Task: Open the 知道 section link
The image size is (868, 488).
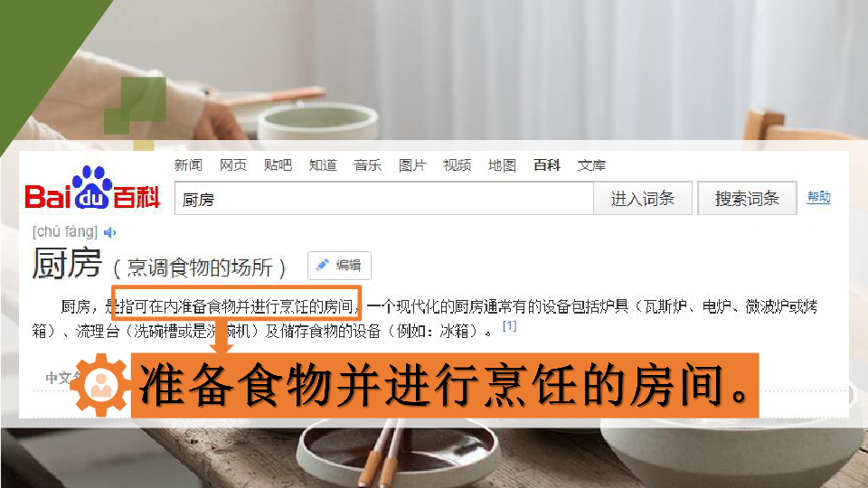Action: (323, 164)
